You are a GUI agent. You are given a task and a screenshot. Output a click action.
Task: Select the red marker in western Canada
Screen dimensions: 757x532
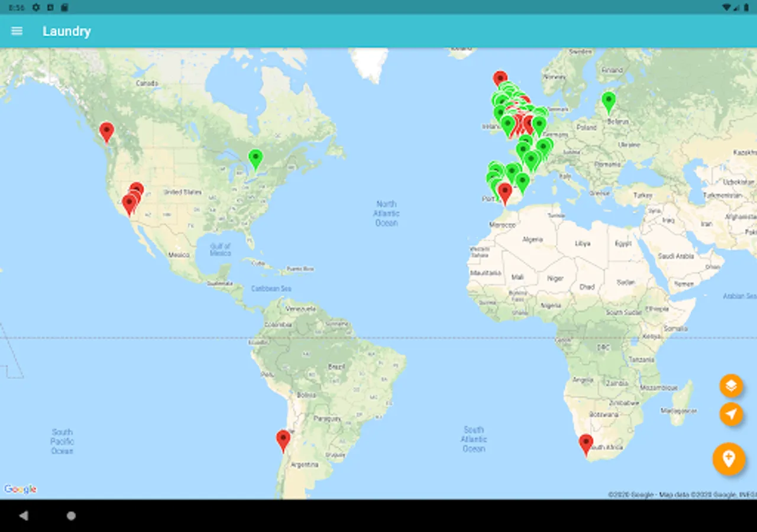tap(106, 132)
